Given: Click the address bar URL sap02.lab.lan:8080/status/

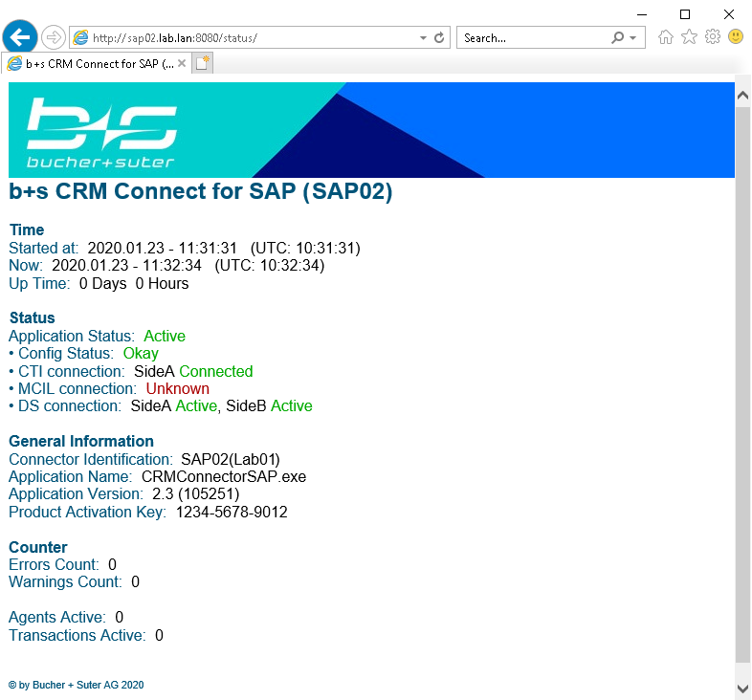Looking at the screenshot, I should pos(175,38).
